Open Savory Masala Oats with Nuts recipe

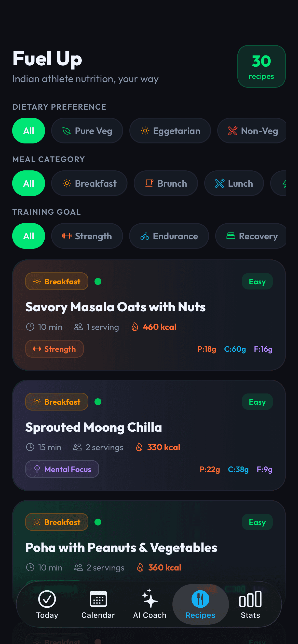point(116,307)
